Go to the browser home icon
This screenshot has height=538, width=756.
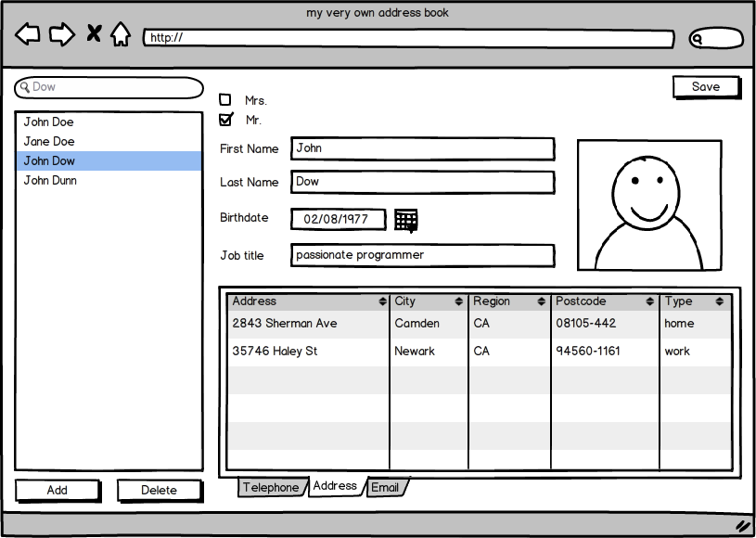(121, 35)
